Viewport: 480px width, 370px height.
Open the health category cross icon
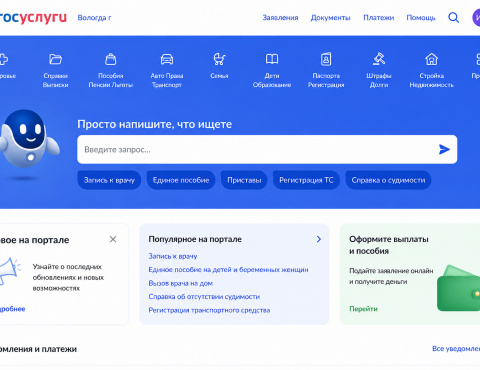coord(3,59)
